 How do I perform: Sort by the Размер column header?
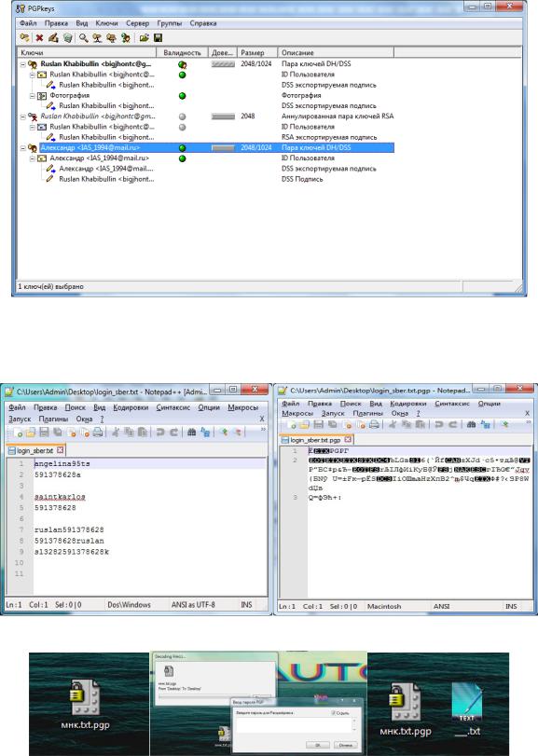click(257, 52)
